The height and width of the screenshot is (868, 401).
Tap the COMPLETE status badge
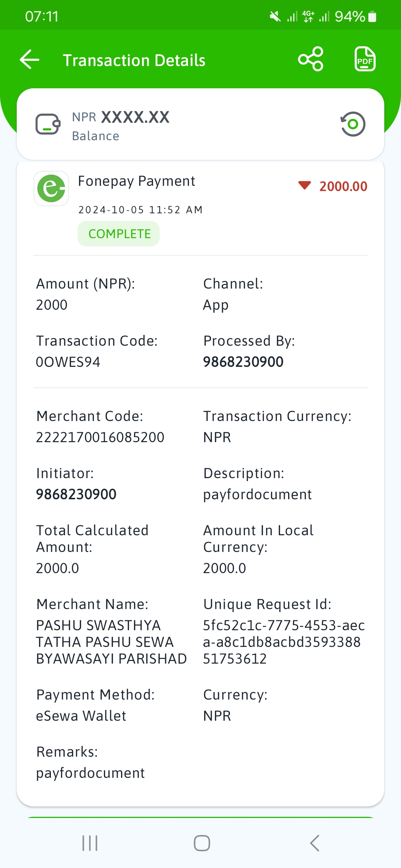click(x=119, y=234)
